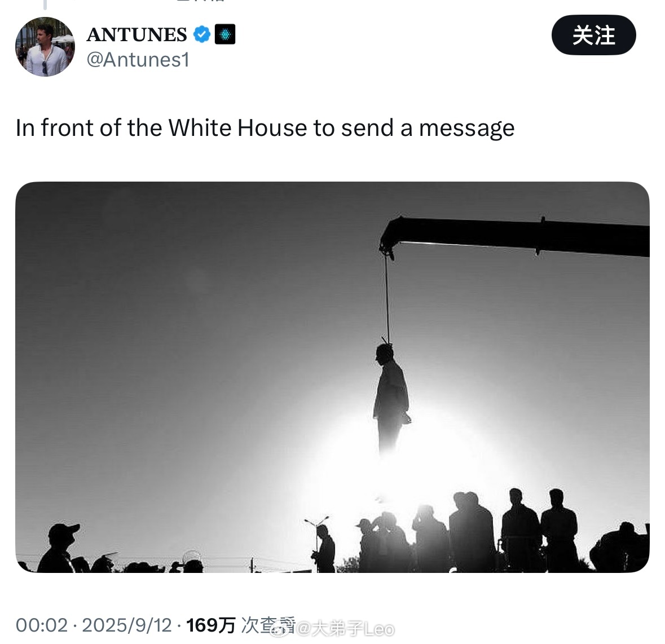Click the square affiliate badge beside the name
The width and height of the screenshot is (665, 644).
pos(225,34)
